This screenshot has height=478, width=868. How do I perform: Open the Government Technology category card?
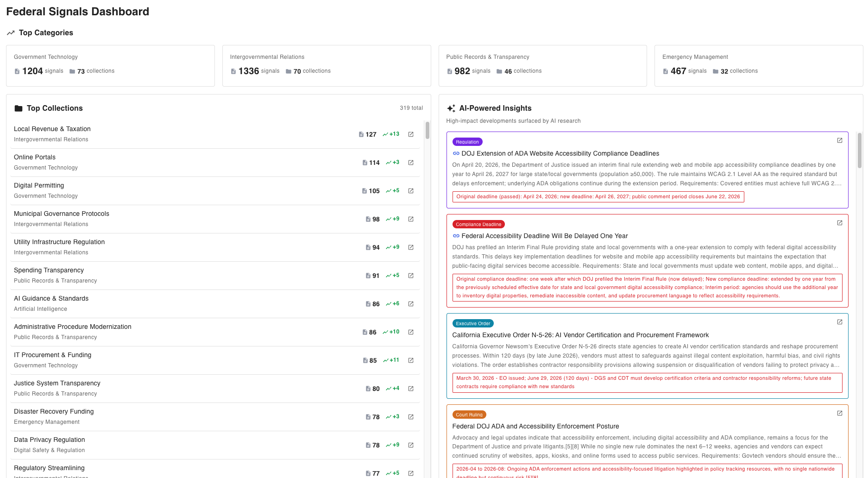coord(110,66)
